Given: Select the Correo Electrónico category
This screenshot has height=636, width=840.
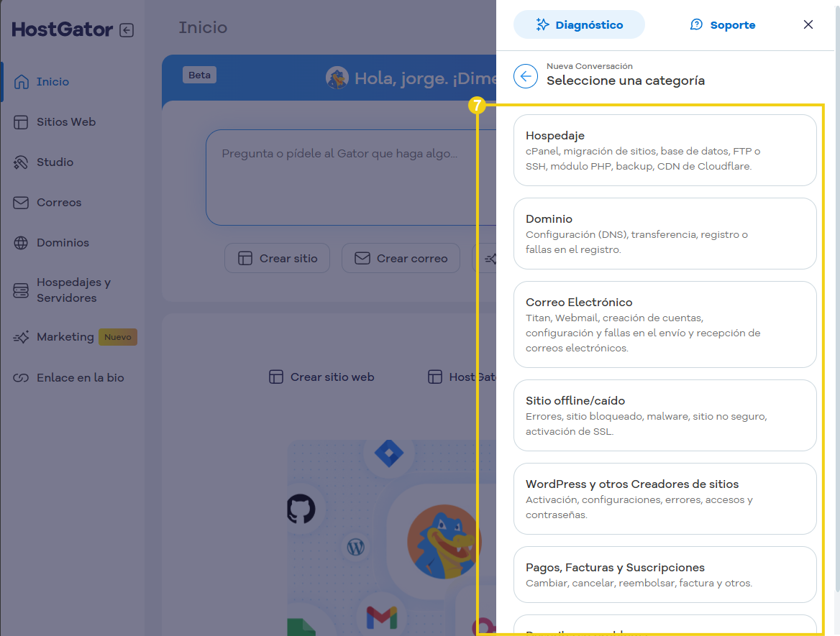Looking at the screenshot, I should pyautogui.click(x=665, y=324).
